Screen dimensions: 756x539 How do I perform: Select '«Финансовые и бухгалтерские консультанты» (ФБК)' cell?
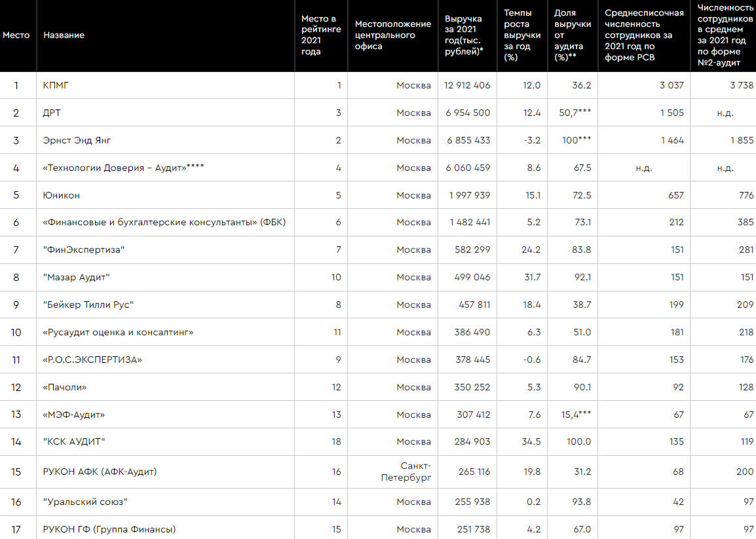point(164,222)
